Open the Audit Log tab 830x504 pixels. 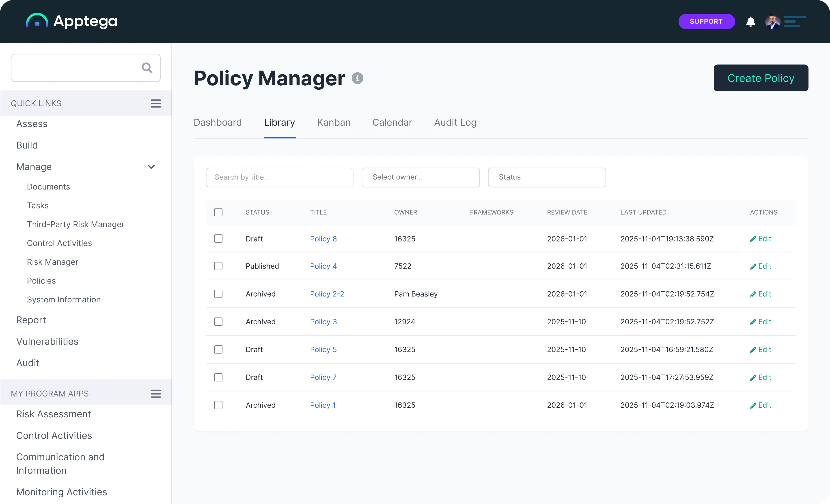pos(455,122)
